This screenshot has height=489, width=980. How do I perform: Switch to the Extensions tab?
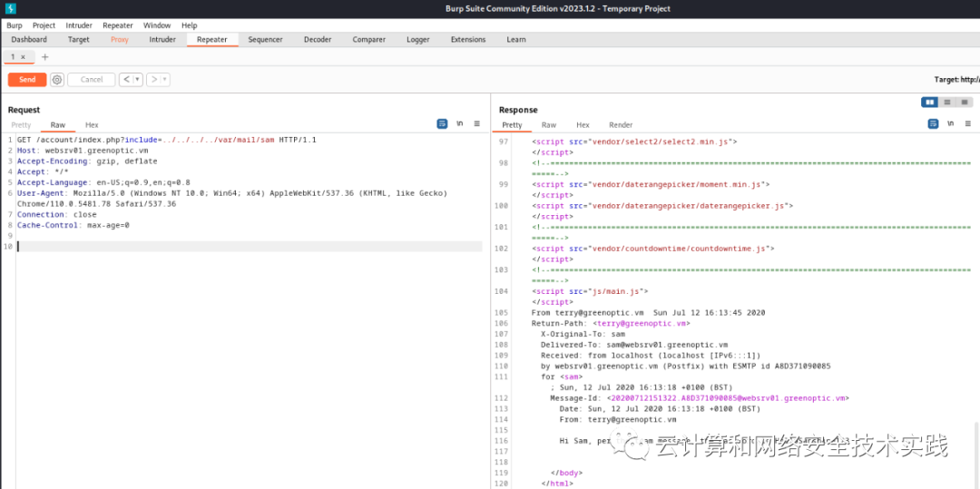pyautogui.click(x=468, y=39)
